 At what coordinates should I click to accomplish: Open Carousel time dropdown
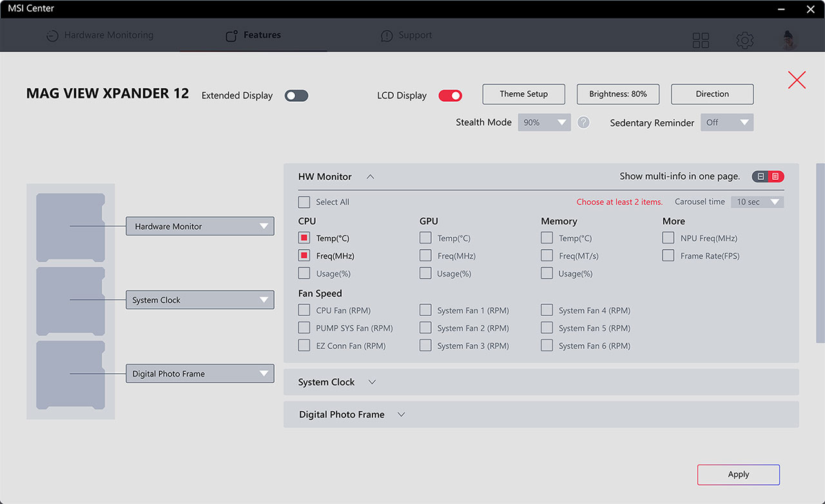click(x=757, y=202)
